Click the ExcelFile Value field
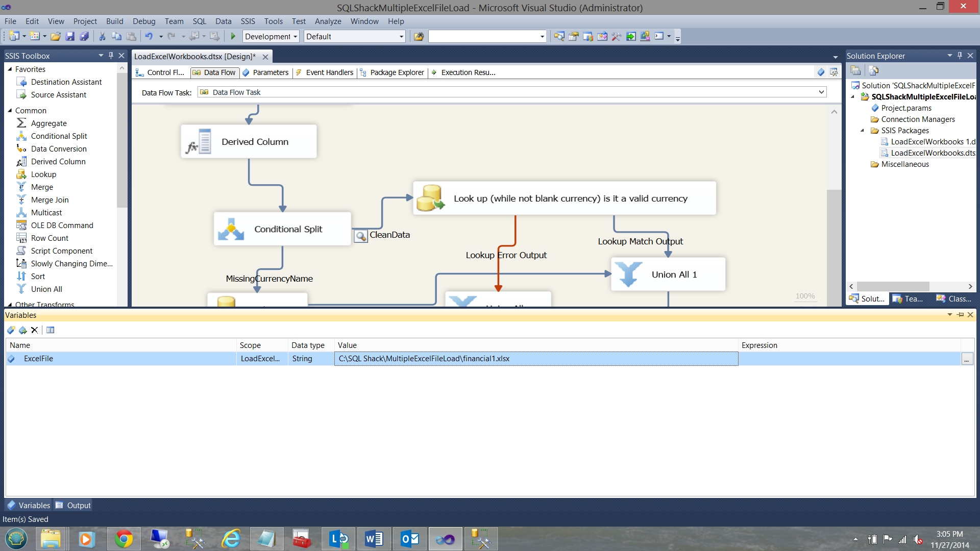980x551 pixels. [536, 359]
